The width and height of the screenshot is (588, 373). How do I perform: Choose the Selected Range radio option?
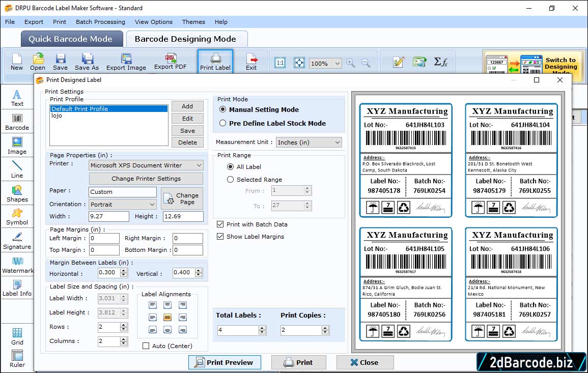click(230, 180)
